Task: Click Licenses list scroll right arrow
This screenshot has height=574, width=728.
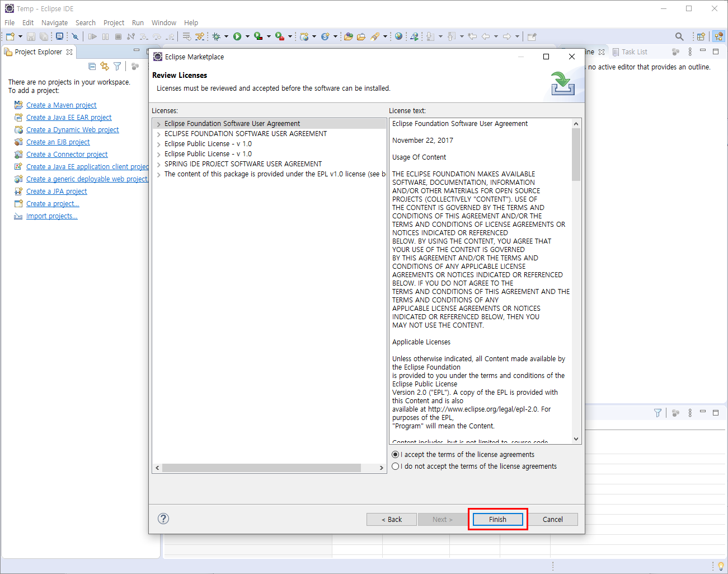Action: pos(382,468)
